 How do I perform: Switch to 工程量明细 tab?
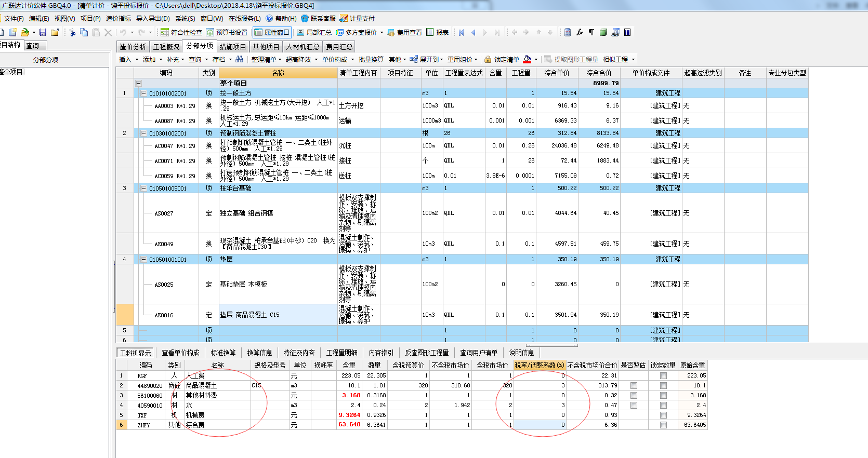click(x=341, y=353)
